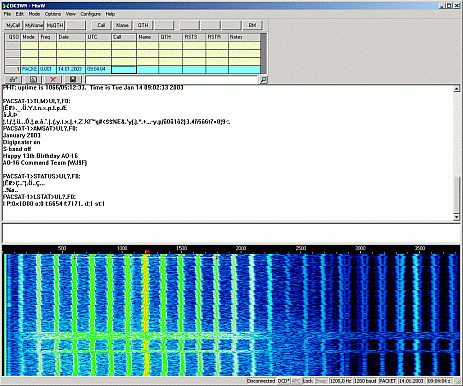463x386 pixels.
Task: Click the time display in status bar
Action: (x=439, y=381)
